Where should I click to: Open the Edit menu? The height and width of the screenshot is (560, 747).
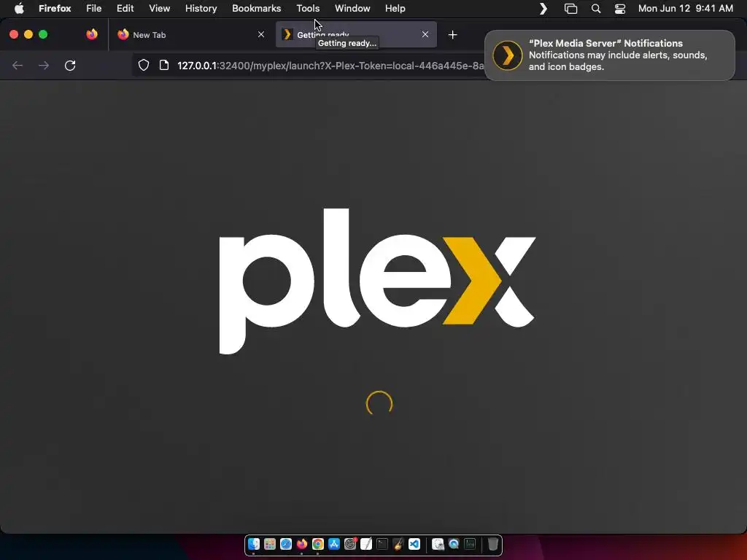click(x=125, y=9)
